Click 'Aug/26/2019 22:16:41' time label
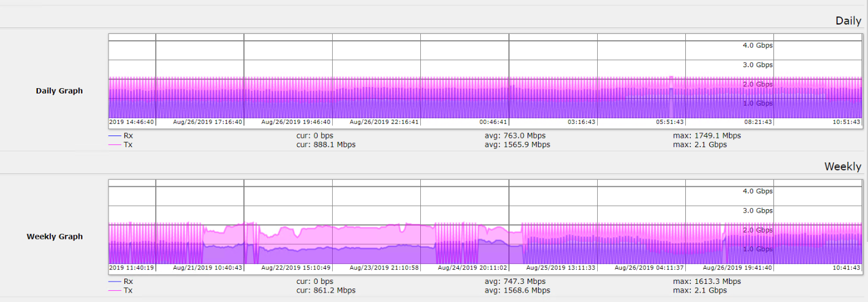 [x=384, y=122]
